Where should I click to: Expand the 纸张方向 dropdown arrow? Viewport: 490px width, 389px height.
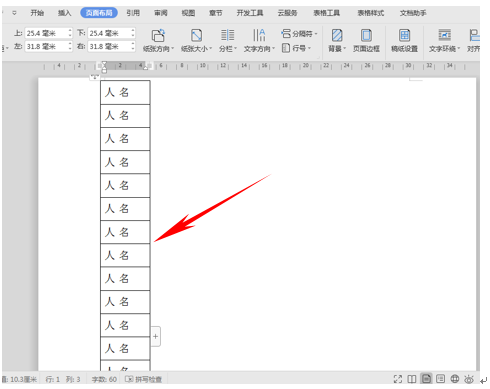(173, 49)
